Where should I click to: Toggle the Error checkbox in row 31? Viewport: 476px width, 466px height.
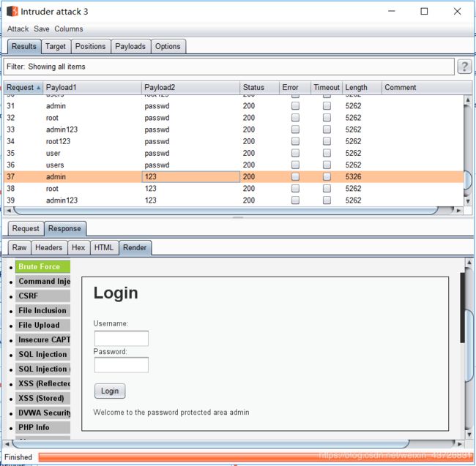pyautogui.click(x=295, y=105)
